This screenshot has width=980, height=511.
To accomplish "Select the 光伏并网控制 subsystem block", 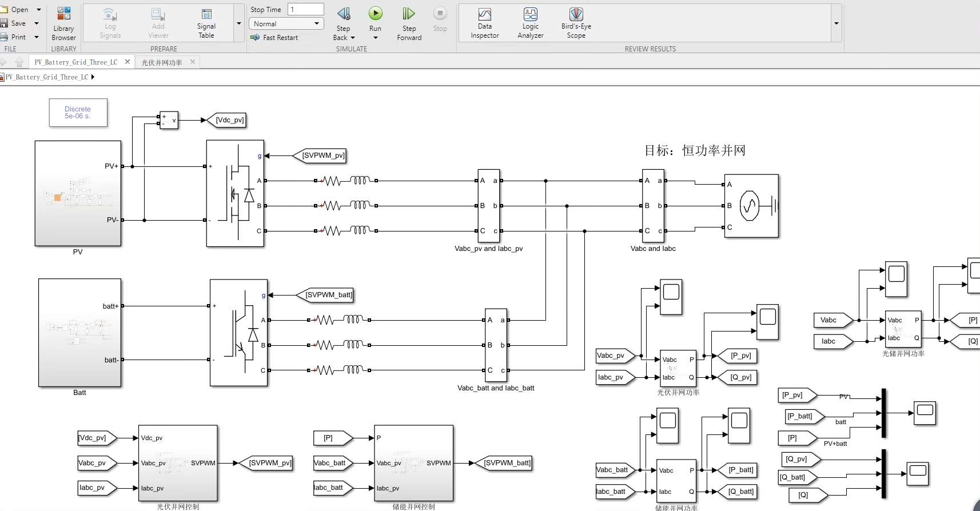I will point(178,463).
